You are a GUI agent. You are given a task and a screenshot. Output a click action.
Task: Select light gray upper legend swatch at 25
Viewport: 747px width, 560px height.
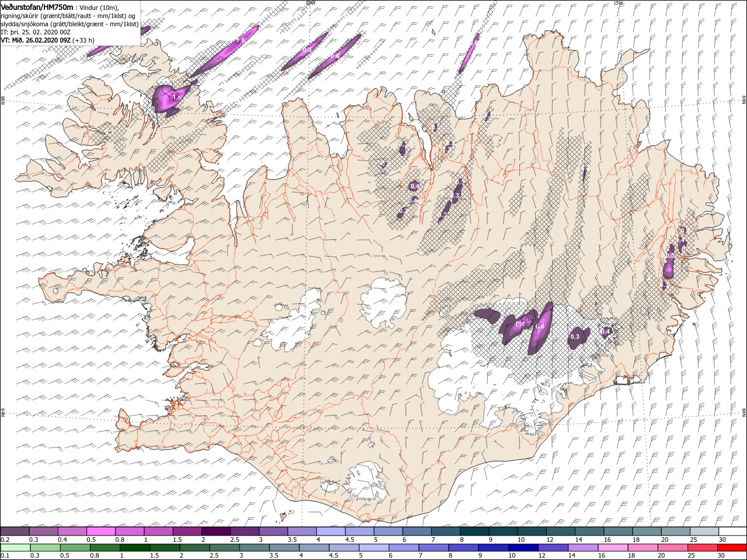coord(703,531)
